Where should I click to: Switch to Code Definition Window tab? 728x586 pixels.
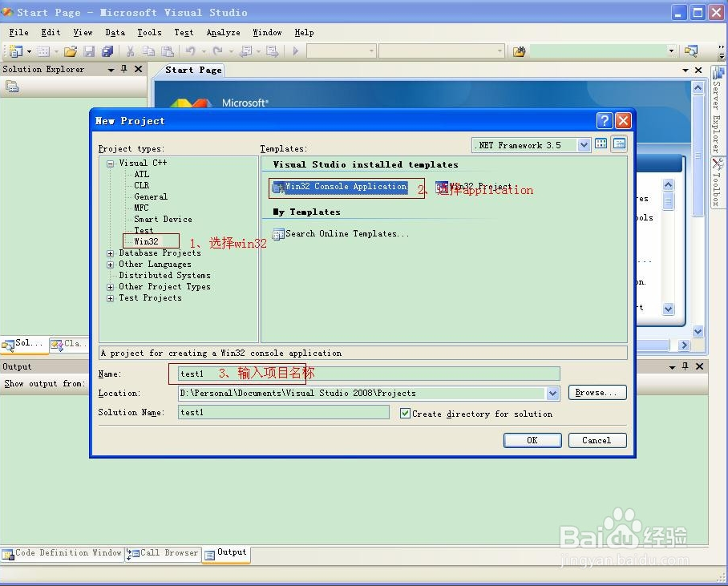tap(63, 553)
